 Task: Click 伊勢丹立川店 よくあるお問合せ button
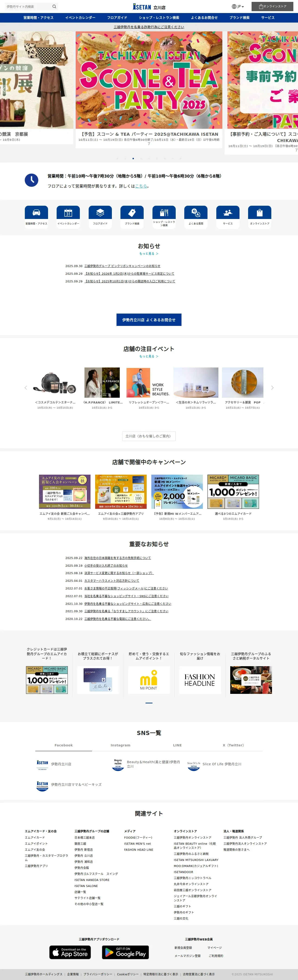[x=149, y=320]
